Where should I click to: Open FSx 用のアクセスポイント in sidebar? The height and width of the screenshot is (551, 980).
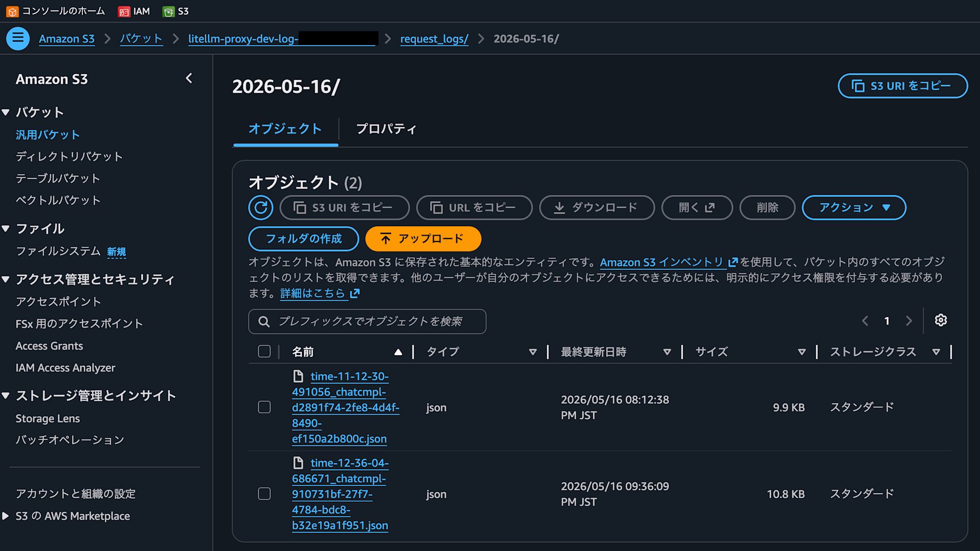[x=79, y=323]
